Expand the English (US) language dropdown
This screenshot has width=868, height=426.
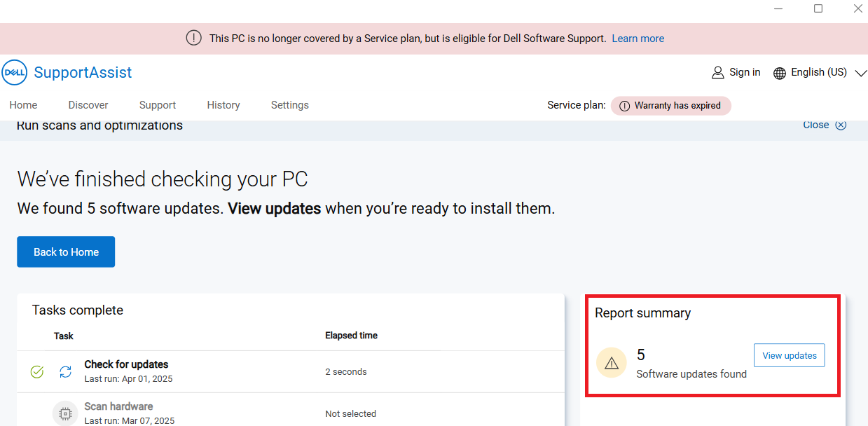[861, 74]
